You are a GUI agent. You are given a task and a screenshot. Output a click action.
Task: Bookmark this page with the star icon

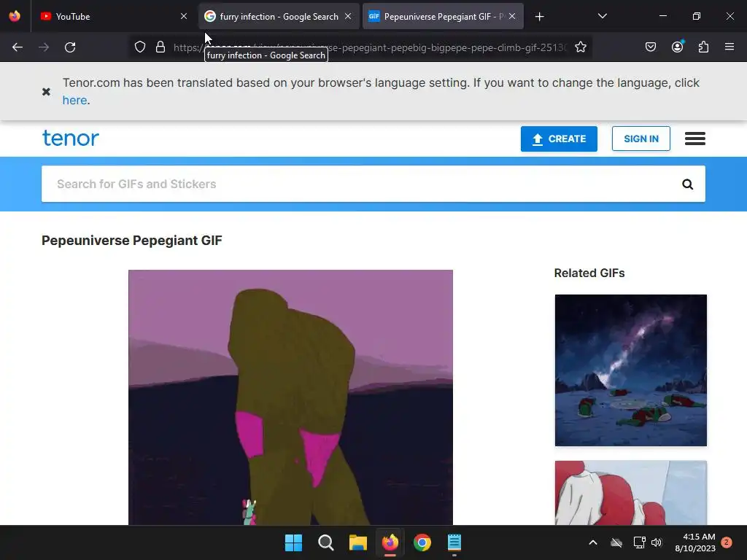(x=580, y=47)
